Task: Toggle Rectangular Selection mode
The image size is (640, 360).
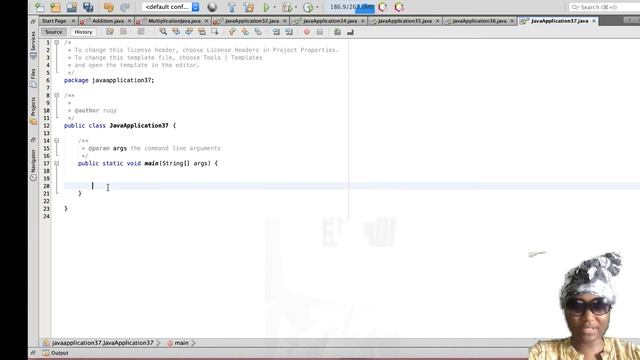Action: coord(215,32)
